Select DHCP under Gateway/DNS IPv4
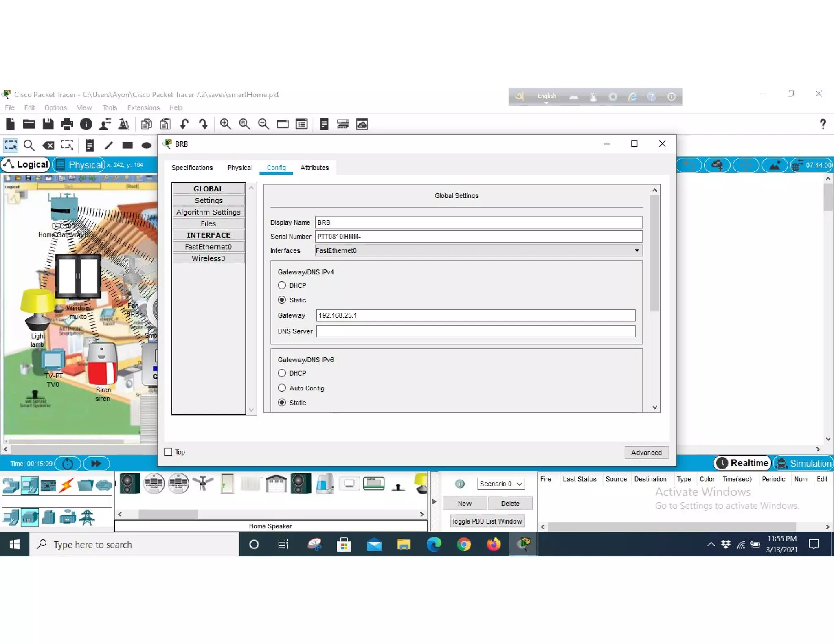Viewport: 834px width, 644px height. (282, 285)
